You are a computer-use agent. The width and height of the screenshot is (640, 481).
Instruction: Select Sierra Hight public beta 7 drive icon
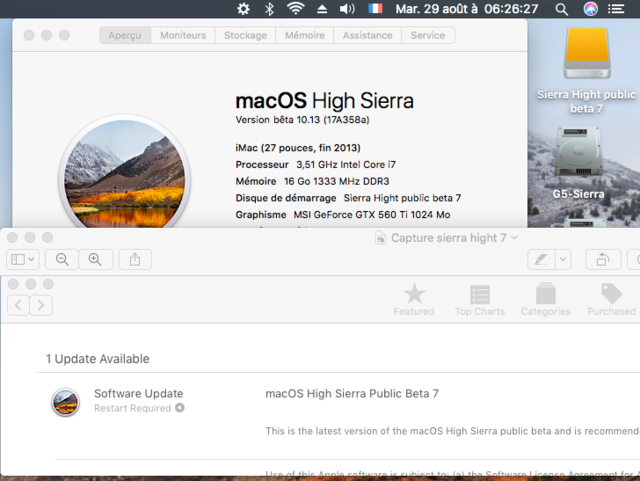click(587, 53)
